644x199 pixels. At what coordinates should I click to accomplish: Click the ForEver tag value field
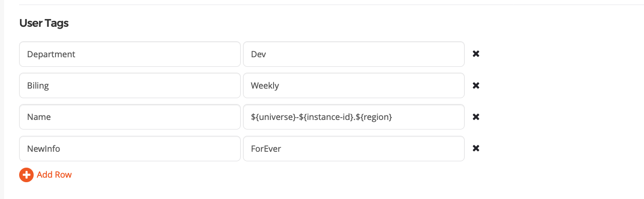tap(354, 148)
